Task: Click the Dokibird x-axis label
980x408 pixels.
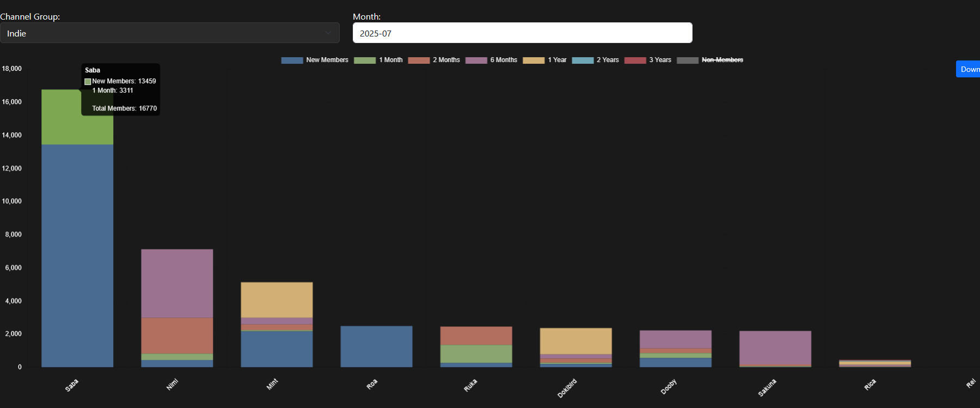Action: pyautogui.click(x=567, y=388)
